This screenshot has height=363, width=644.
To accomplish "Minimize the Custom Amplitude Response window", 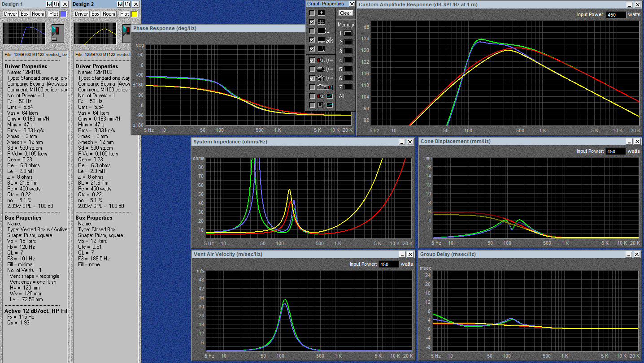I will (x=629, y=5).
